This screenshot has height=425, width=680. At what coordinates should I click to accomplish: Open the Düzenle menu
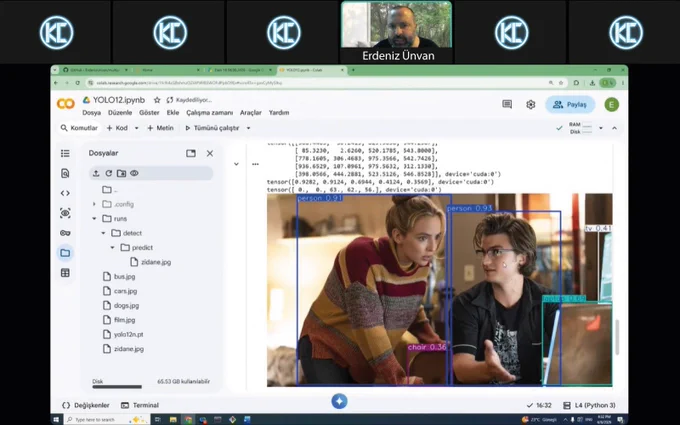120,112
